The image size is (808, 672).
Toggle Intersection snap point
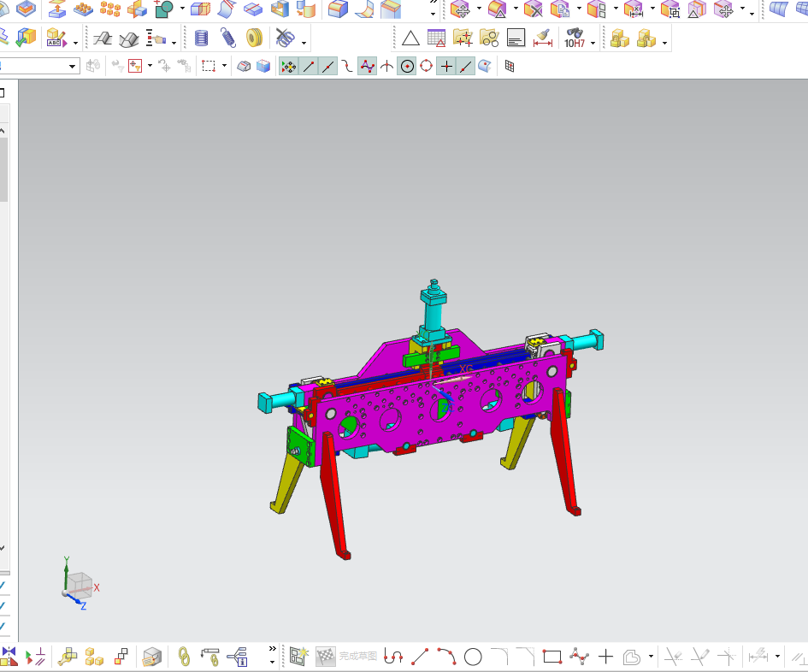point(386,67)
